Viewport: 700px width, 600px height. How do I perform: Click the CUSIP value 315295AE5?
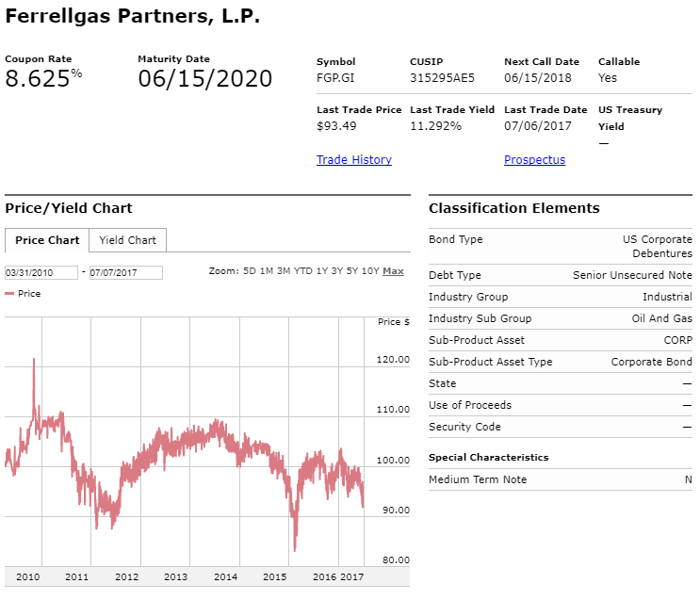pos(442,78)
